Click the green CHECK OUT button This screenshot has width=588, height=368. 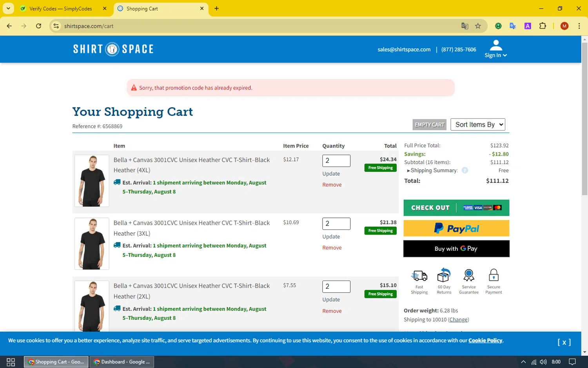click(456, 208)
